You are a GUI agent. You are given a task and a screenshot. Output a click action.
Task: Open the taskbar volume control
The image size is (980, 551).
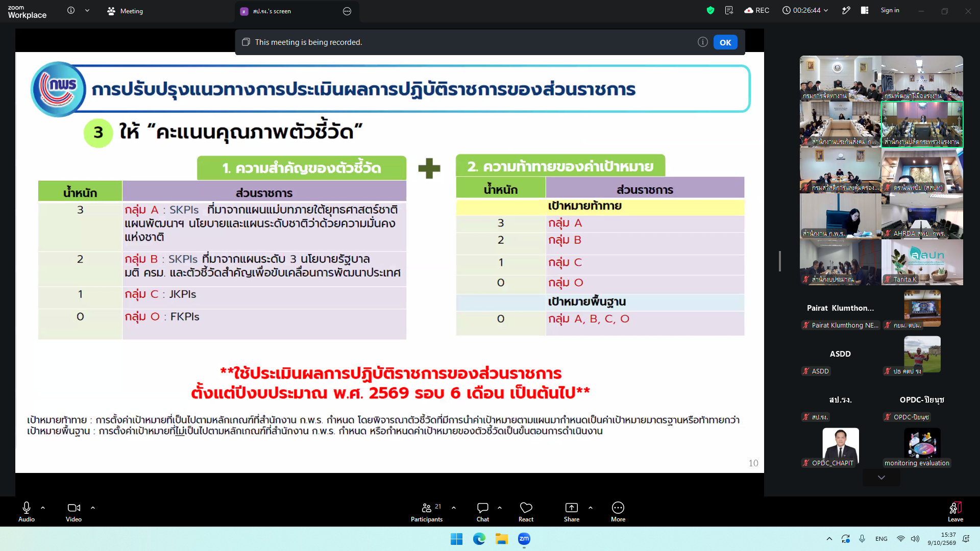tap(915, 539)
